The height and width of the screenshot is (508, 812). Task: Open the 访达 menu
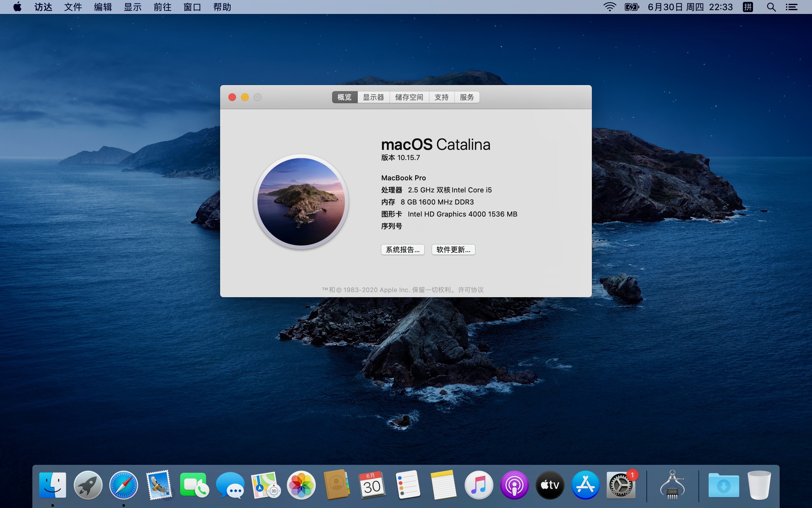click(x=43, y=7)
